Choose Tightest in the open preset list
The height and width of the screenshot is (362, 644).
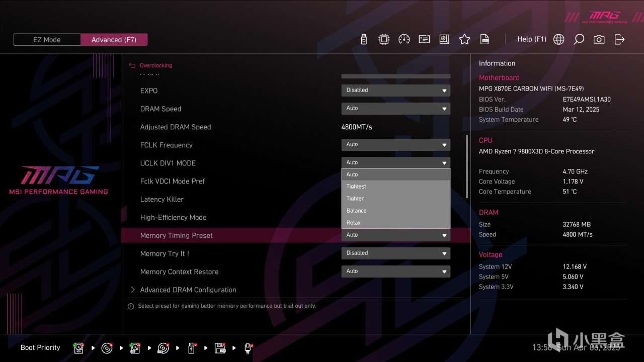[396, 187]
